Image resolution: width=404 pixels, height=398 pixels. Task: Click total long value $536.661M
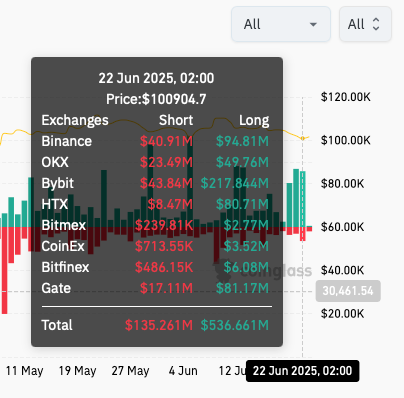(235, 325)
